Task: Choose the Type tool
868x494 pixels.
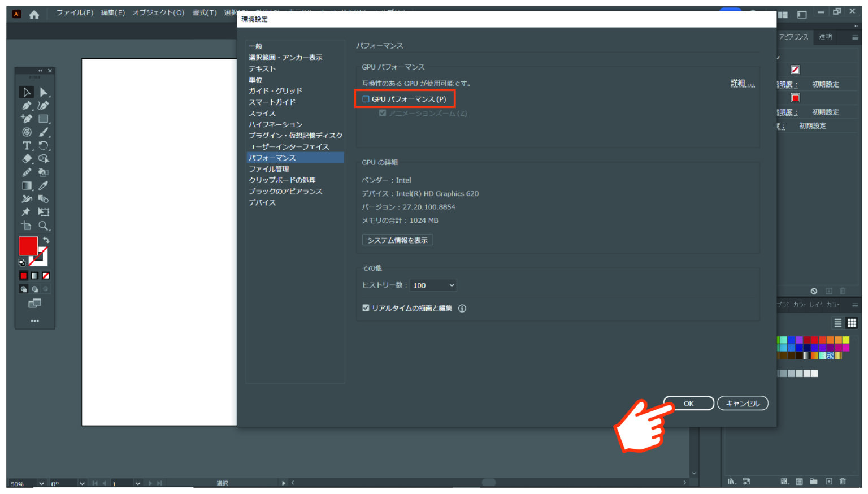Action: pos(26,145)
